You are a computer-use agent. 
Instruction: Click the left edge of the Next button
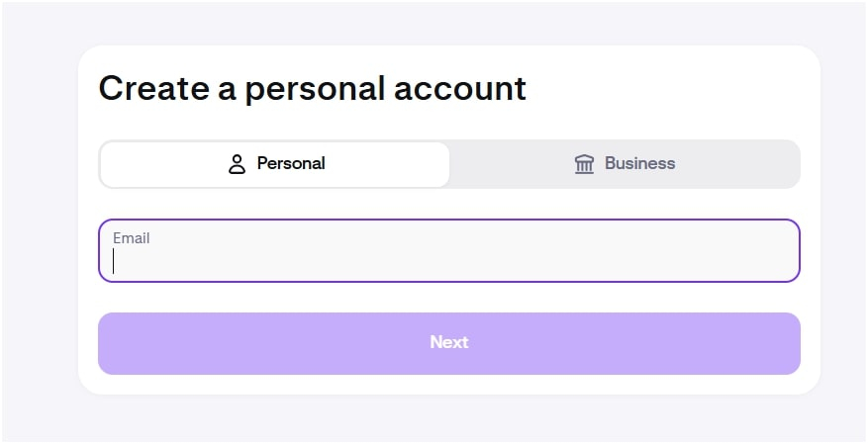(x=111, y=343)
